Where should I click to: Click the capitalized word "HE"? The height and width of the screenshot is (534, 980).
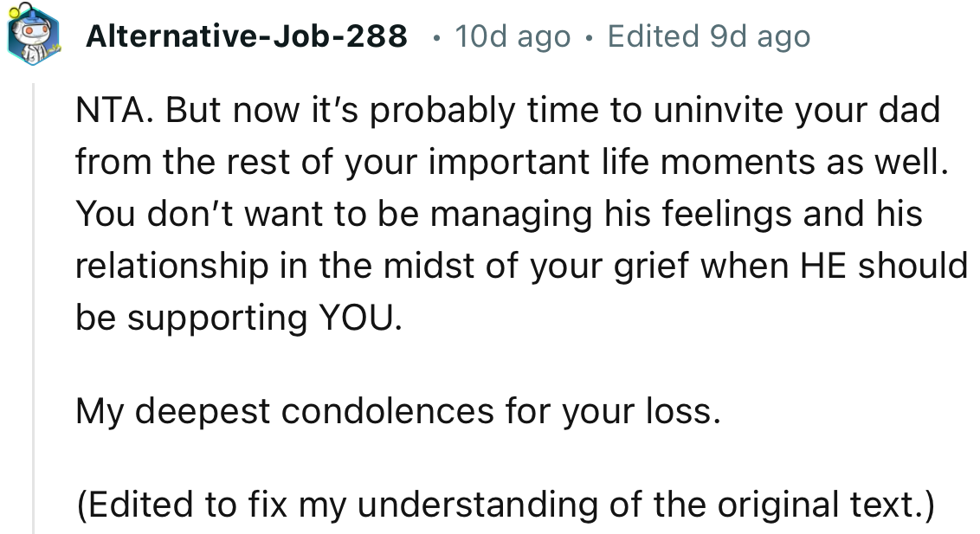click(x=823, y=266)
